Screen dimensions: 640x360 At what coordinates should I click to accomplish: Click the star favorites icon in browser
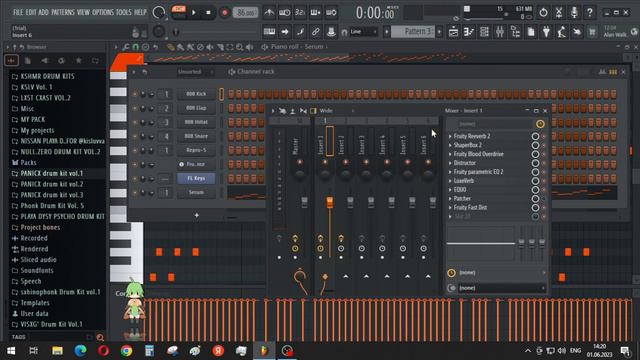(78, 61)
